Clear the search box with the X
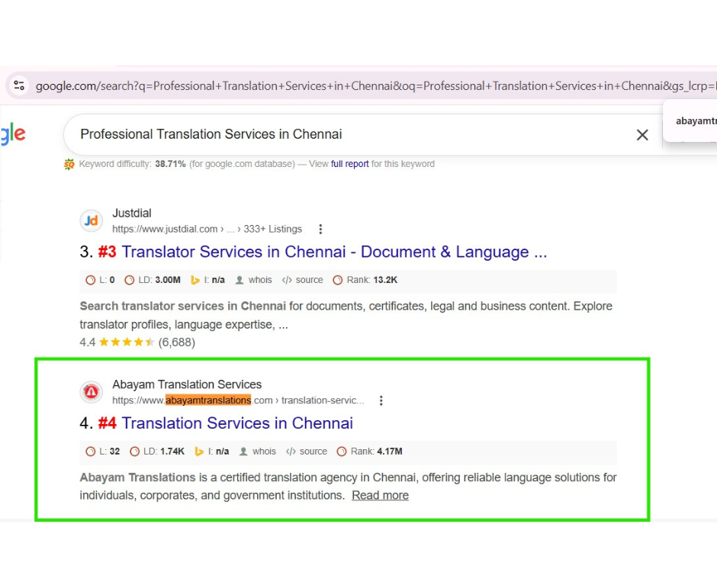The width and height of the screenshot is (717, 588). [642, 135]
